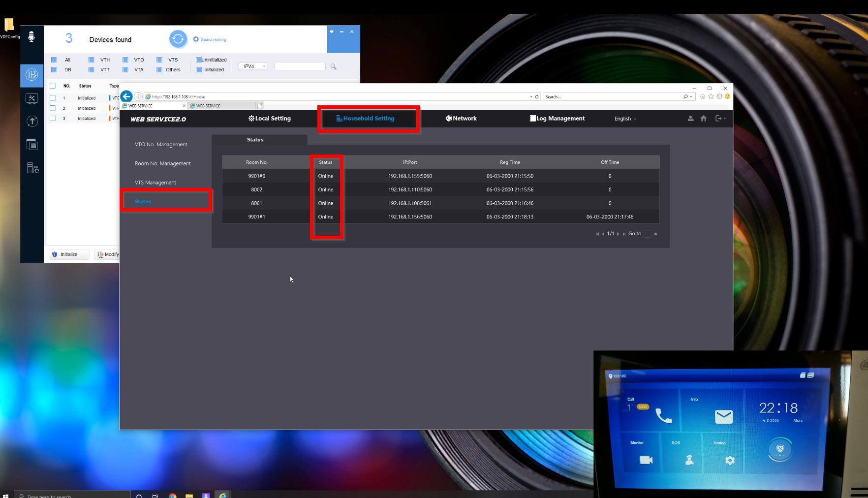
Task: Toggle the VTO filter checkbox
Action: click(125, 60)
